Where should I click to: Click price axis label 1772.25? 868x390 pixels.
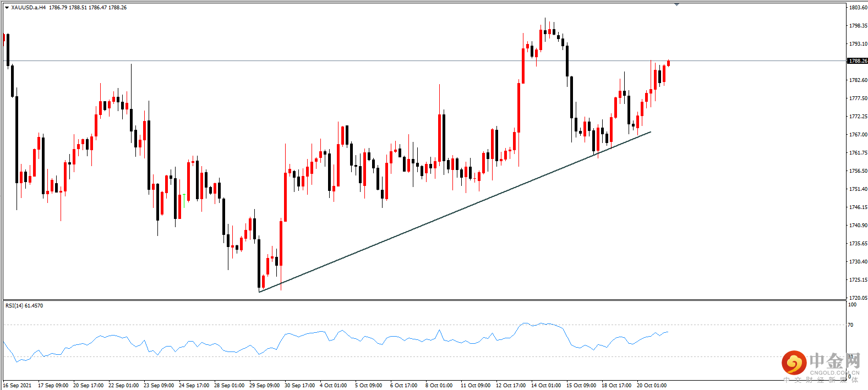858,117
